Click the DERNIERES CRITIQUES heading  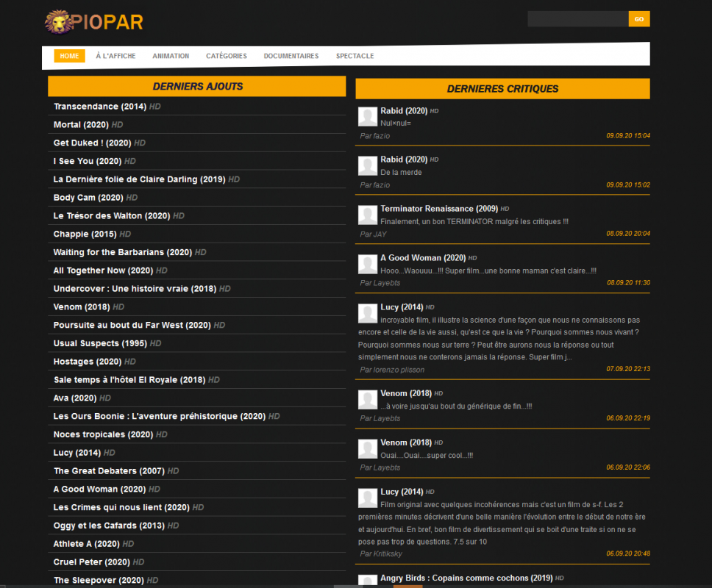(502, 89)
